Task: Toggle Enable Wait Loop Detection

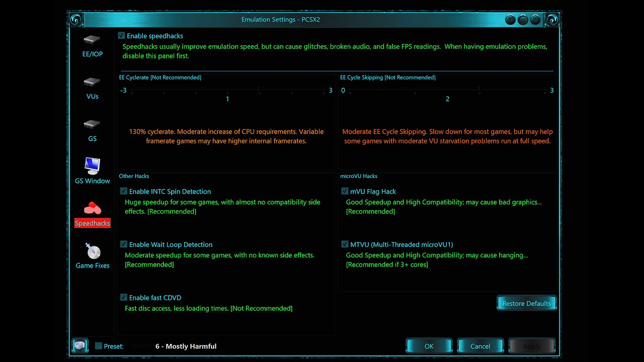Action: point(123,244)
